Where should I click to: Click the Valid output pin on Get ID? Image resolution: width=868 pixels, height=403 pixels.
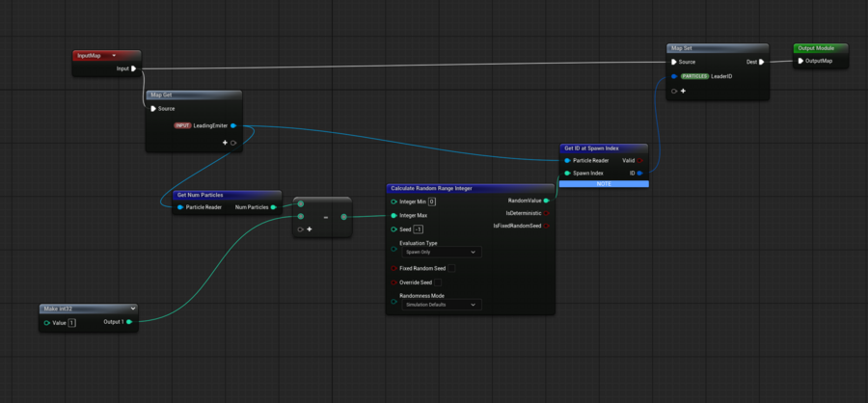(x=640, y=161)
